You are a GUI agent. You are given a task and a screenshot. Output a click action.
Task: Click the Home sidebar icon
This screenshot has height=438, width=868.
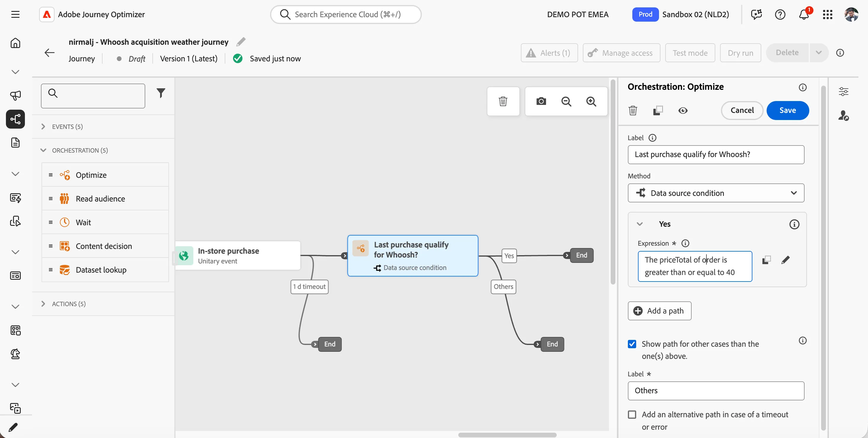coord(15,43)
